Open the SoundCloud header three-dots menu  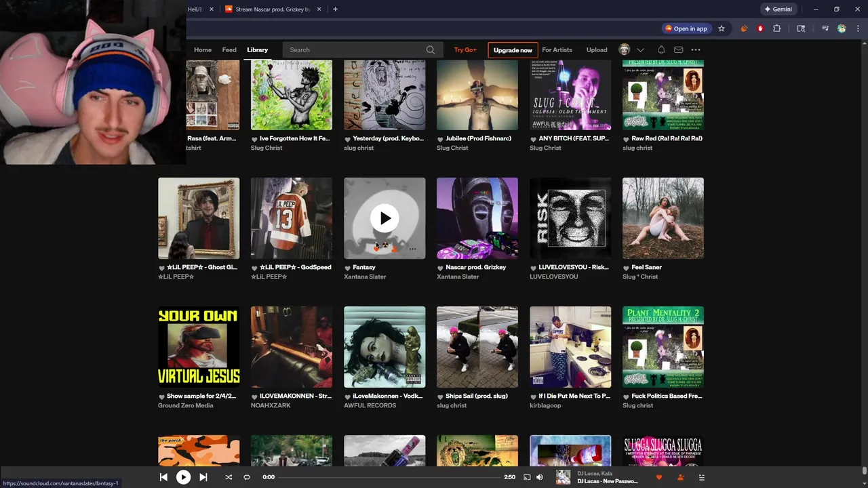[x=696, y=49]
